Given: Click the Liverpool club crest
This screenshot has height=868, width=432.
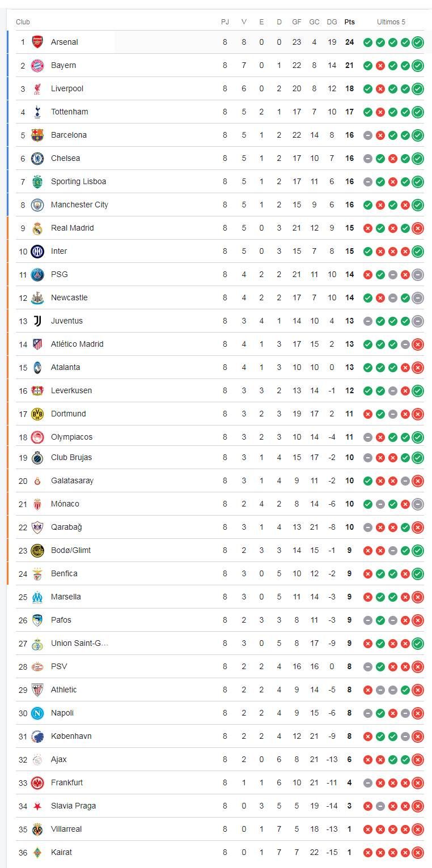Looking at the screenshot, I should click(x=37, y=88).
